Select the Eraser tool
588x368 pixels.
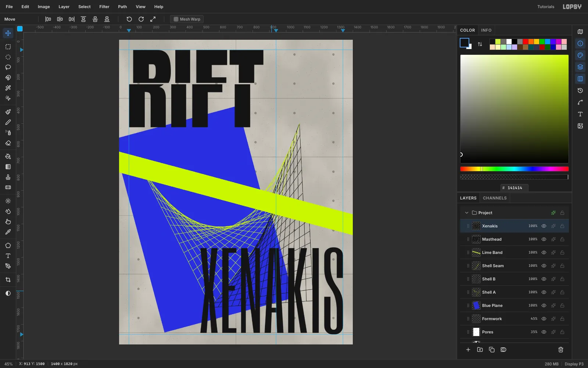coord(8,143)
